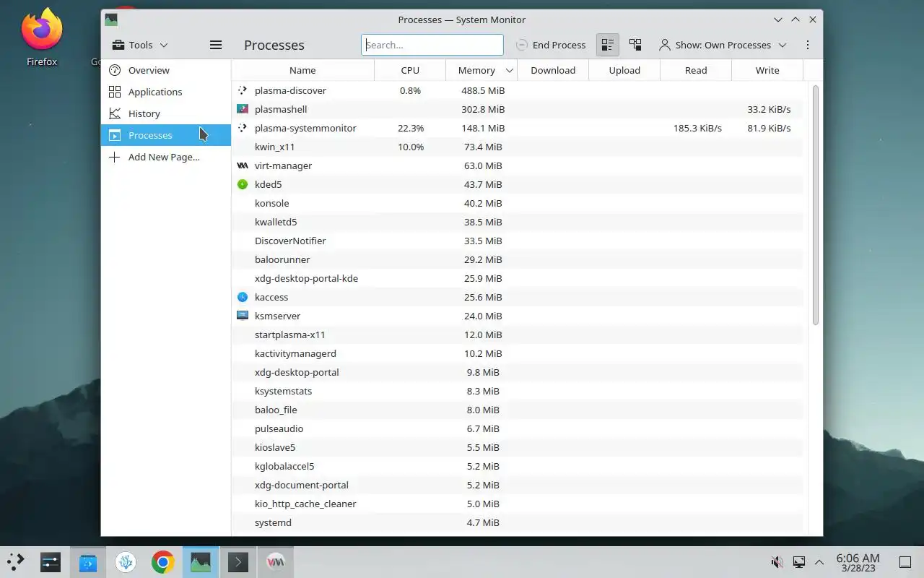Switch to tree view mode
This screenshot has height=578, width=924.
click(x=635, y=45)
